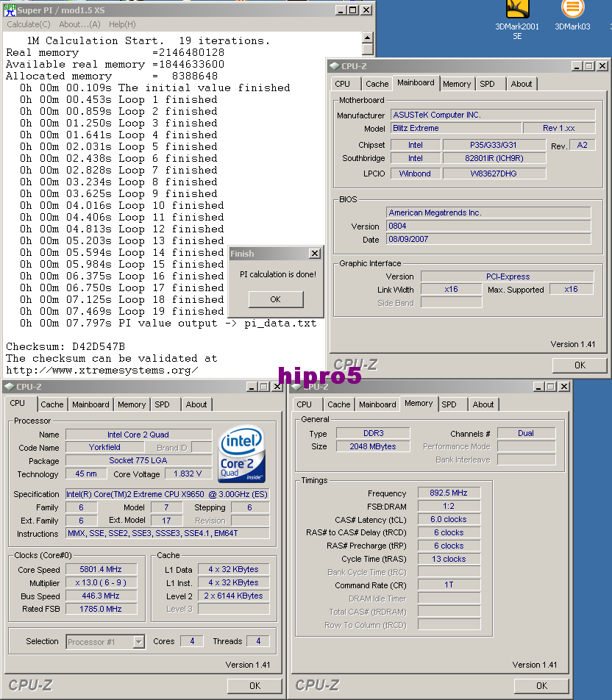
Task: Click OK in the CPU-Z processor window
Action: click(x=255, y=686)
